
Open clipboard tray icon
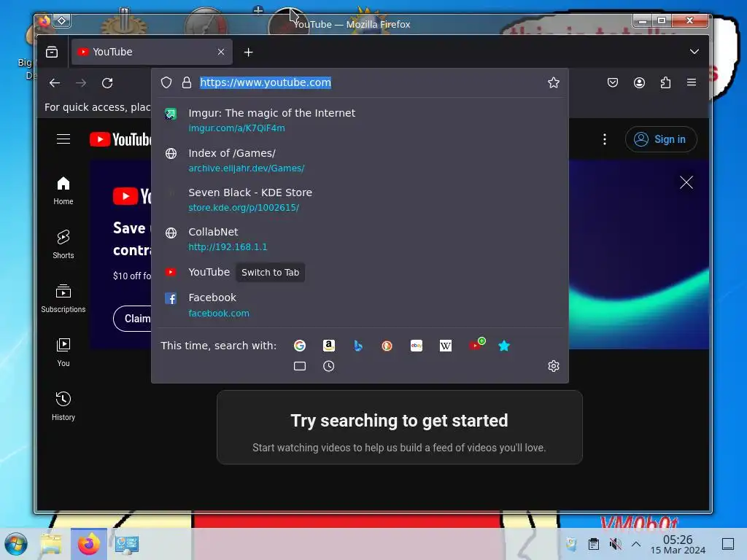tap(594, 544)
